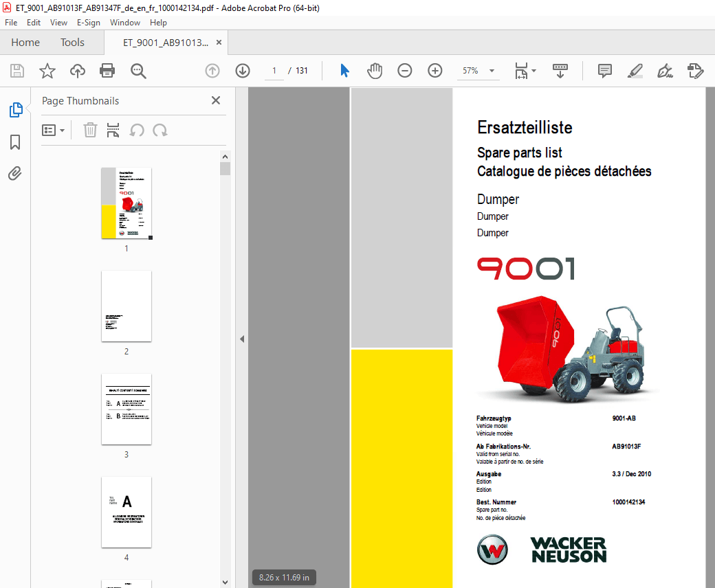Switch to the Tools tab
The height and width of the screenshot is (588, 715).
(x=72, y=42)
